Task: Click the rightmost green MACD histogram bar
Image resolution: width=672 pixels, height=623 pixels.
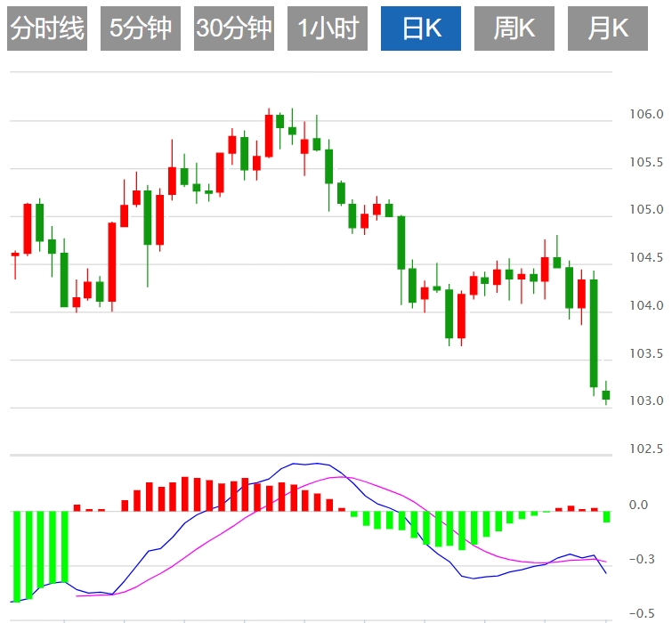Action: 607,517
